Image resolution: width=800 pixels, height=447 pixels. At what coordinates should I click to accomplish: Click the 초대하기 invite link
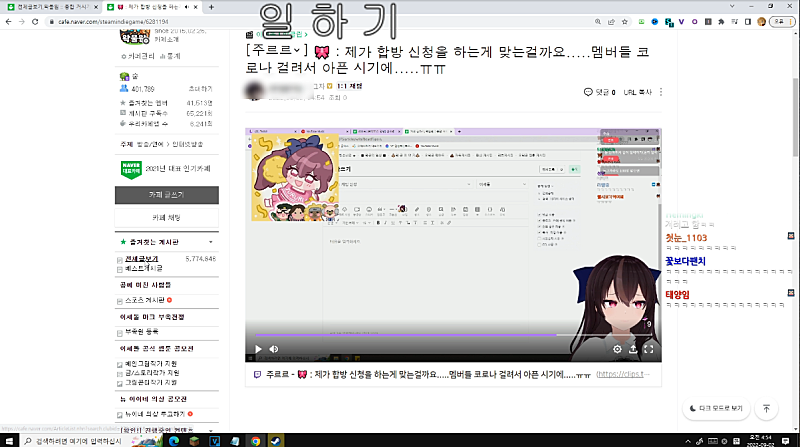click(201, 89)
